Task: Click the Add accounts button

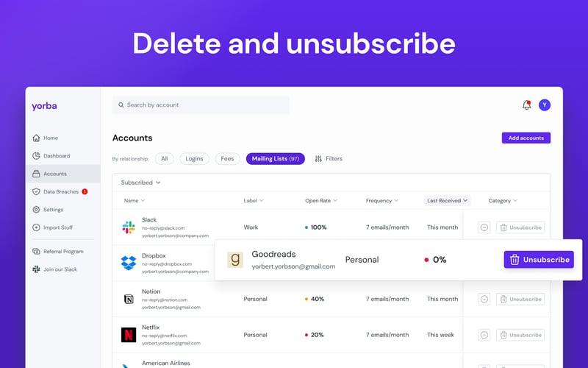Action: pos(526,138)
